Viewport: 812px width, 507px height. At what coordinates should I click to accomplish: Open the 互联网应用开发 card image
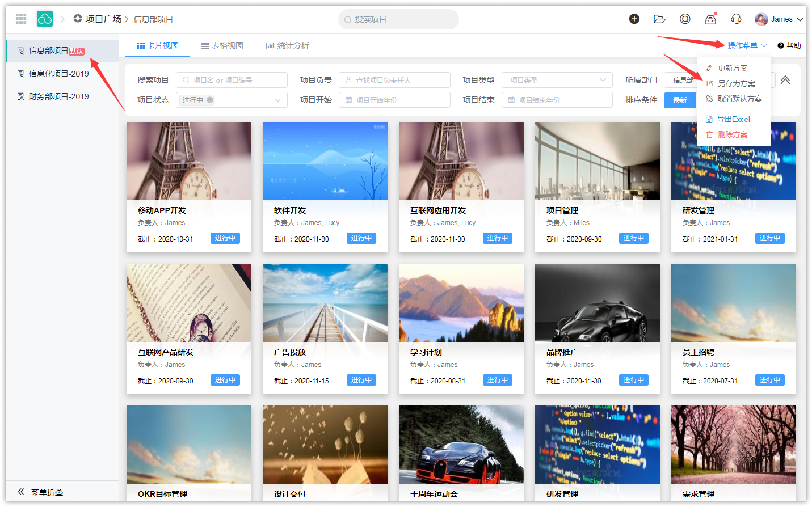coord(461,161)
